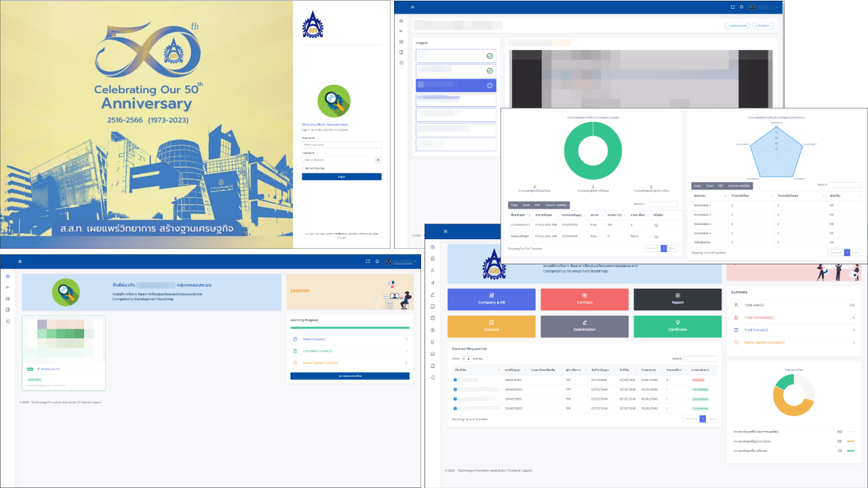Viewport: 868px width, 488px height.
Task: Toggle hamburger menu in learner dashboard header
Action: (20, 262)
